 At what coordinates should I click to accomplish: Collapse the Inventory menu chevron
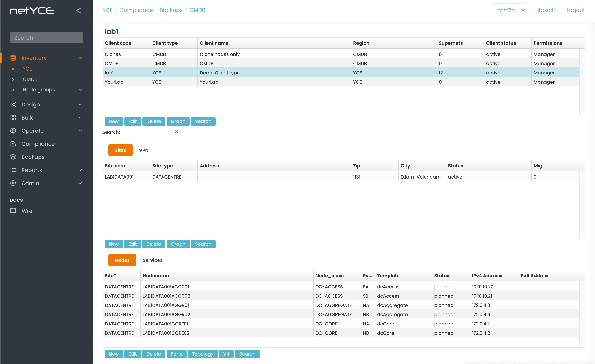click(80, 58)
